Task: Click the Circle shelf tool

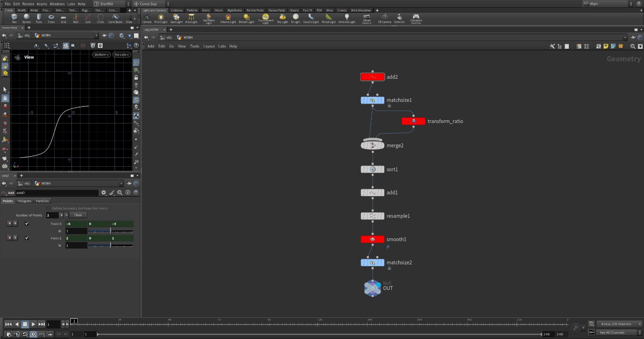Action: [100, 18]
